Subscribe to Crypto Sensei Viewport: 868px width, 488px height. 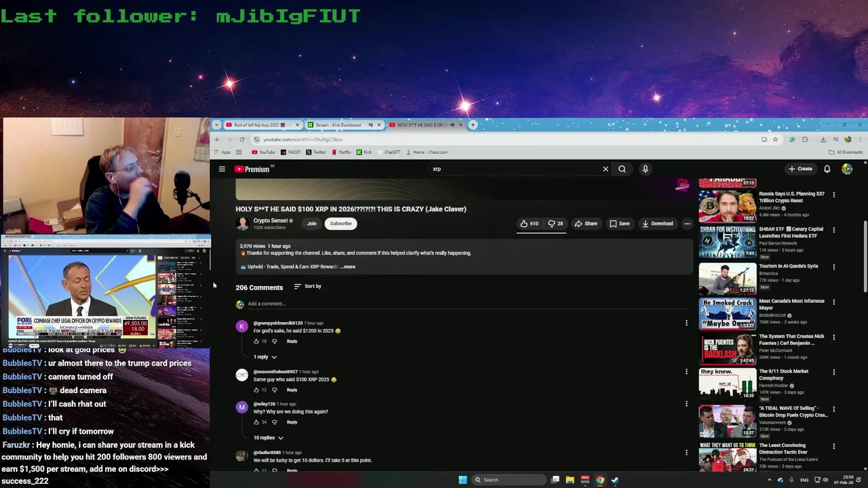(x=340, y=224)
